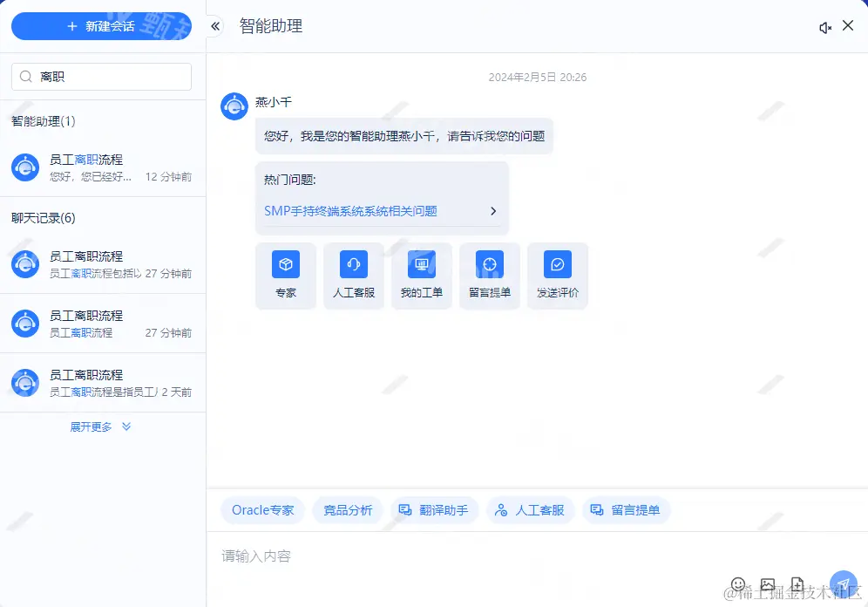Click the 我的工单 icon

421,275
